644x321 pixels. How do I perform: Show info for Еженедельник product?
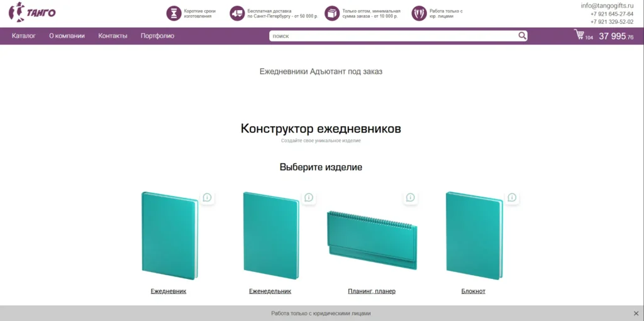pos(309,197)
